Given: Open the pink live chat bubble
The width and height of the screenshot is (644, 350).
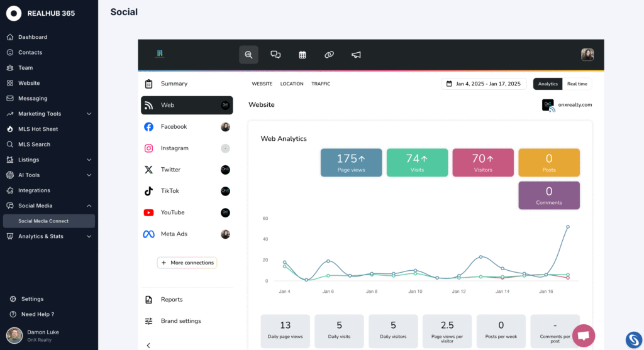Looking at the screenshot, I should pyautogui.click(x=584, y=336).
